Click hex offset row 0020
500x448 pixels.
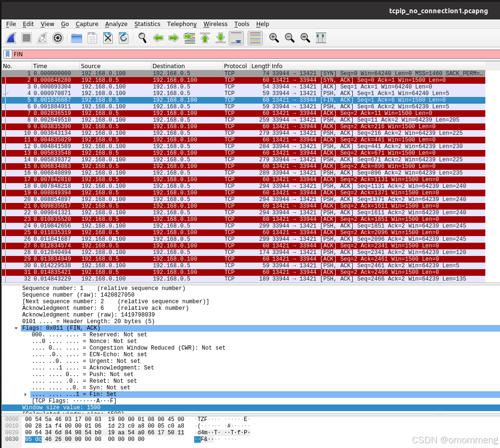click(12, 432)
